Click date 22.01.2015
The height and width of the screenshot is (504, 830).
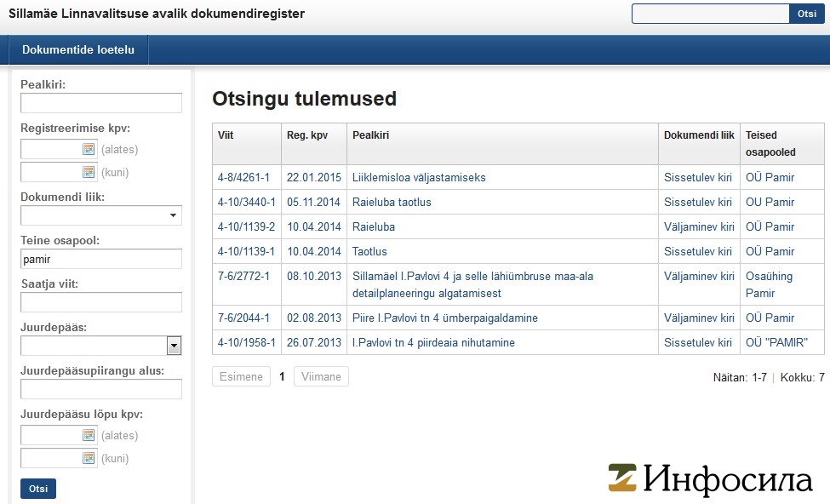point(314,177)
